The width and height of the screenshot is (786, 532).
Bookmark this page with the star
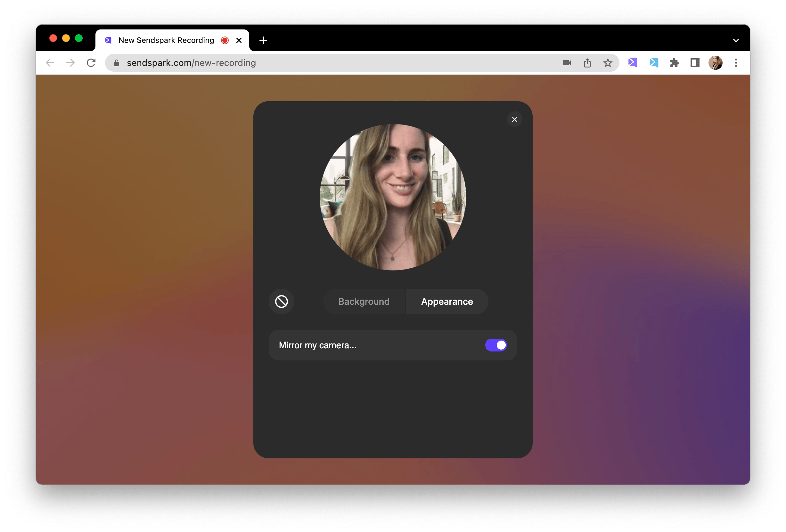608,63
